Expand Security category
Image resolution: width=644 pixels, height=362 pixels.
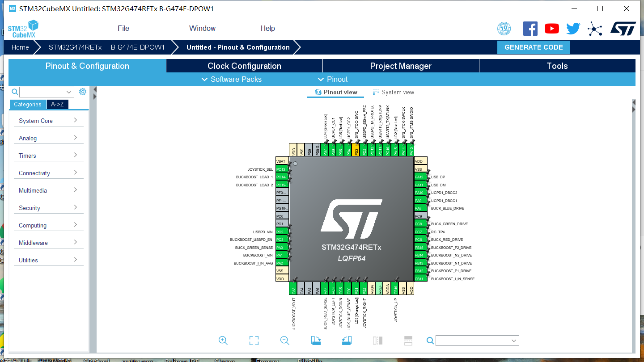click(48, 208)
